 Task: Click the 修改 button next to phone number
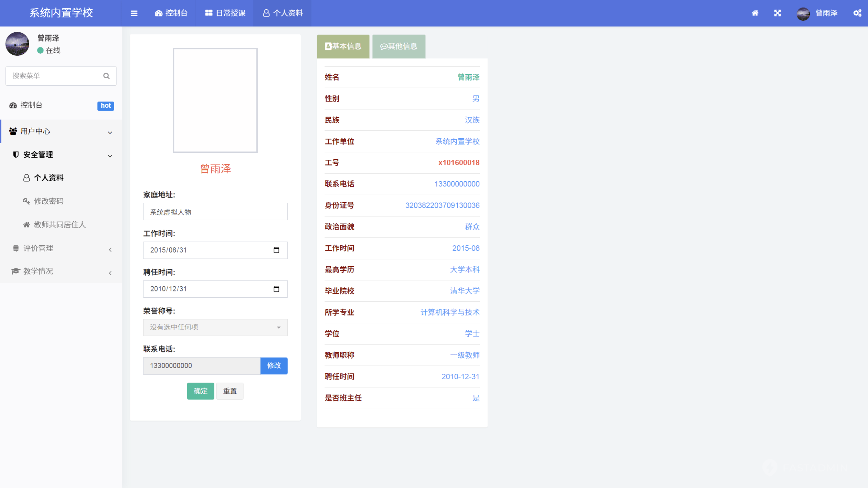pos(274,366)
